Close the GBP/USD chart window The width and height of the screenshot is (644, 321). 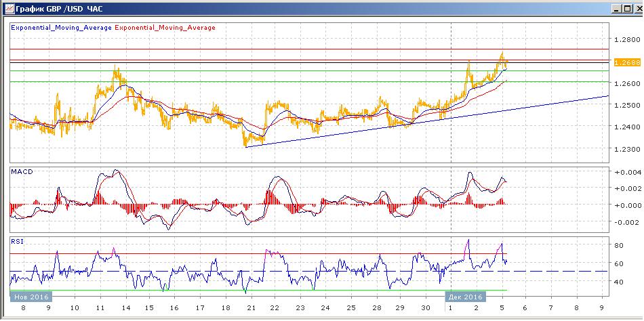coord(639,8)
